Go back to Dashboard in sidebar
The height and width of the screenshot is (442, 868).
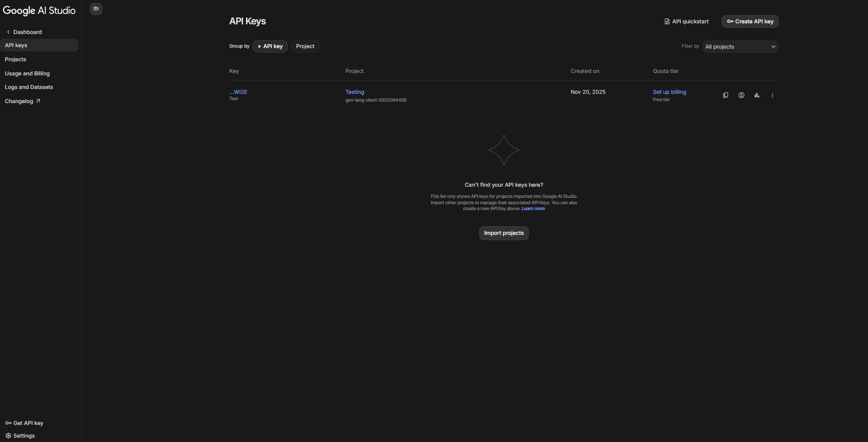pyautogui.click(x=24, y=32)
